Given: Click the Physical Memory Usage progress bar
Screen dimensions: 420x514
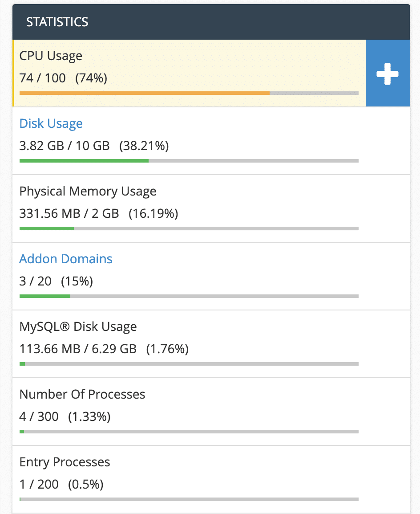Looking at the screenshot, I should pos(189,228).
